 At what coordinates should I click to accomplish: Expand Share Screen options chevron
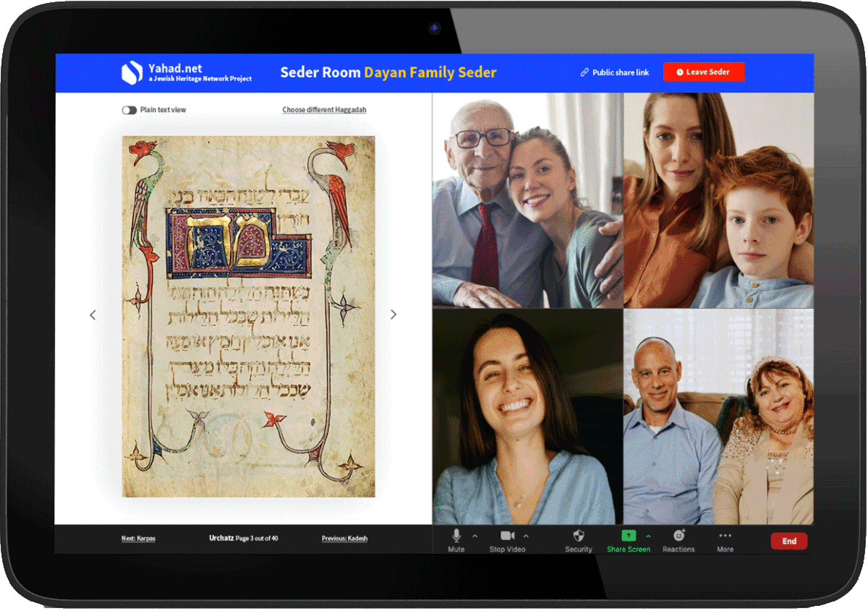tap(648, 536)
